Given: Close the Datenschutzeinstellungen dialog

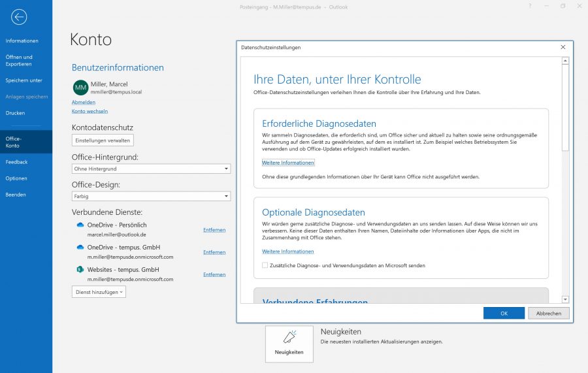Looking at the screenshot, I should 563,47.
